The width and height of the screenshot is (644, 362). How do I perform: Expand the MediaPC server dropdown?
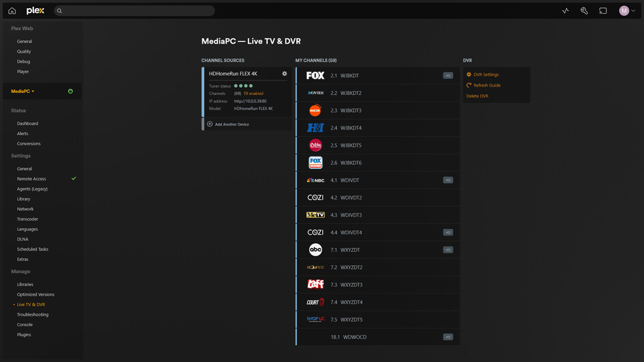pyautogui.click(x=23, y=92)
